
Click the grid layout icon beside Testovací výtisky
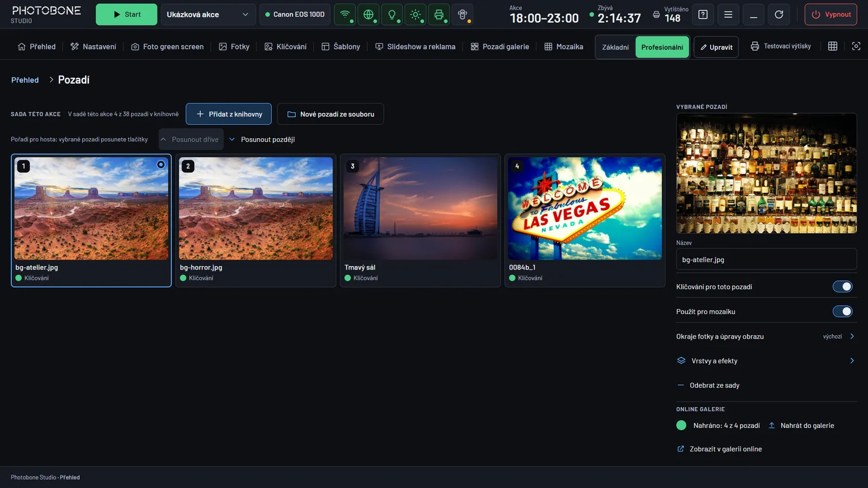833,47
